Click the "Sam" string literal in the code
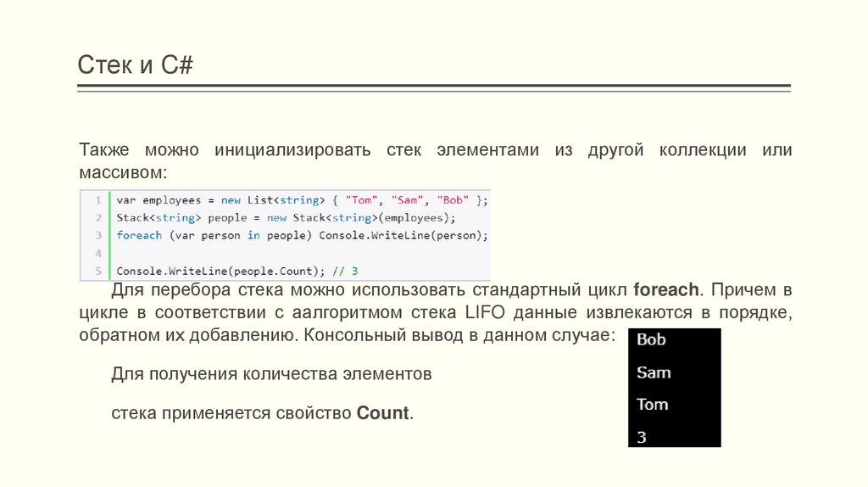 407,200
